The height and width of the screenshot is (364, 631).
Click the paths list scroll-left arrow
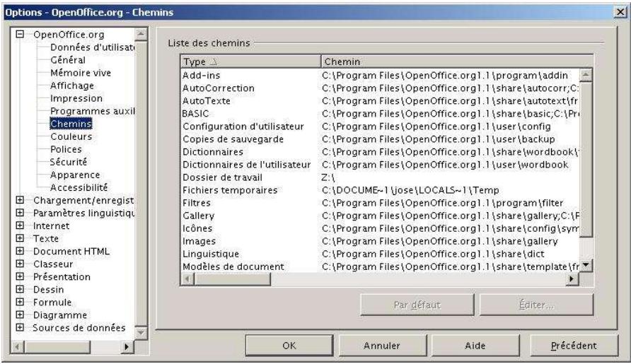point(187,278)
